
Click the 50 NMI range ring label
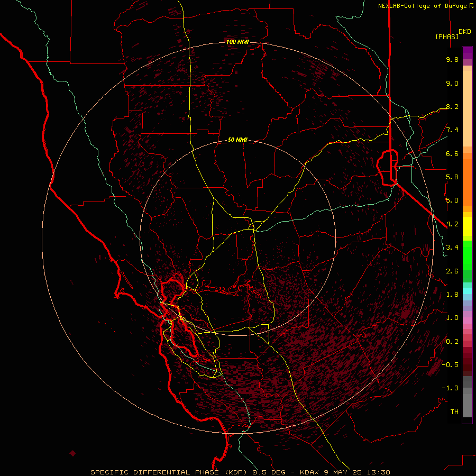point(237,140)
